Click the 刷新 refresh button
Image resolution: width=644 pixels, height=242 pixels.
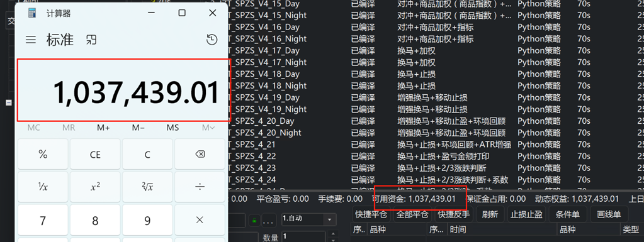click(490, 214)
